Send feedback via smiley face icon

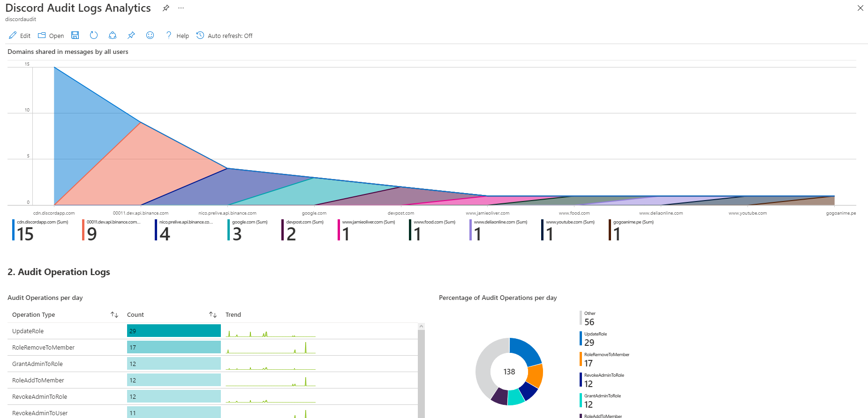click(150, 35)
